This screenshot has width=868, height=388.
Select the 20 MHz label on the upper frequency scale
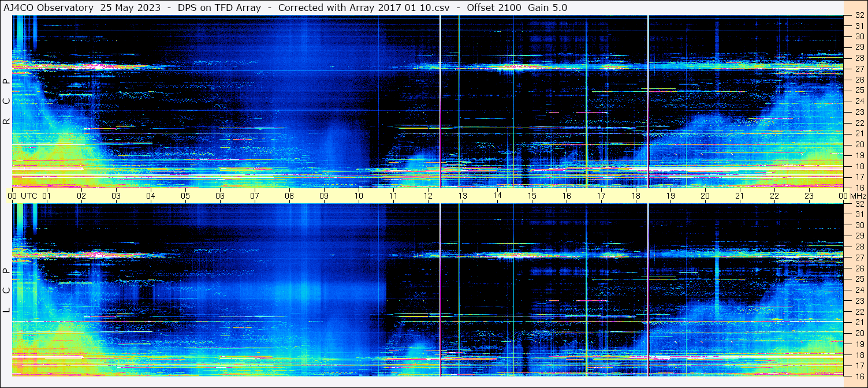858,144
